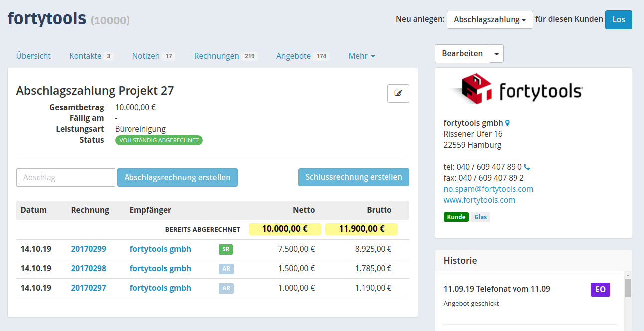Click the 1.190,00 € gross amount

click(x=373, y=288)
